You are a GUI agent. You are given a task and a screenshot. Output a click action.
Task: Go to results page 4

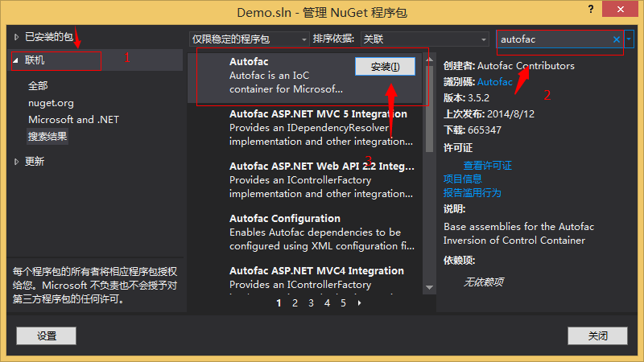pos(327,303)
